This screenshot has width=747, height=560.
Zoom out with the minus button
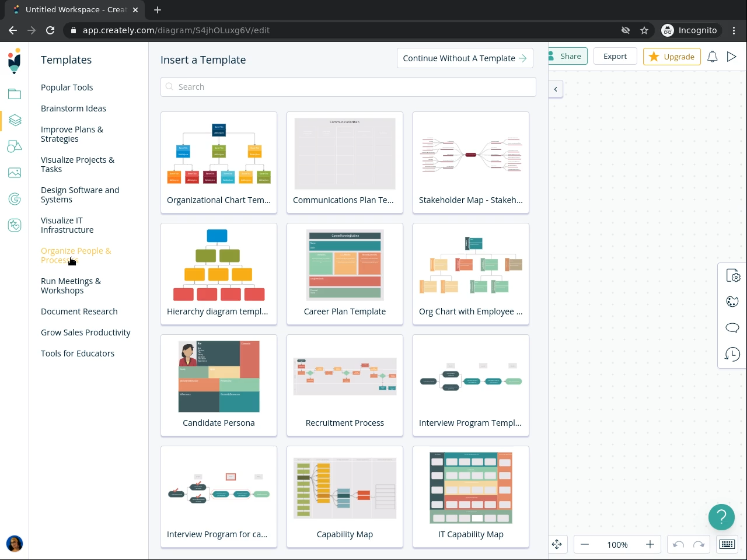point(585,544)
